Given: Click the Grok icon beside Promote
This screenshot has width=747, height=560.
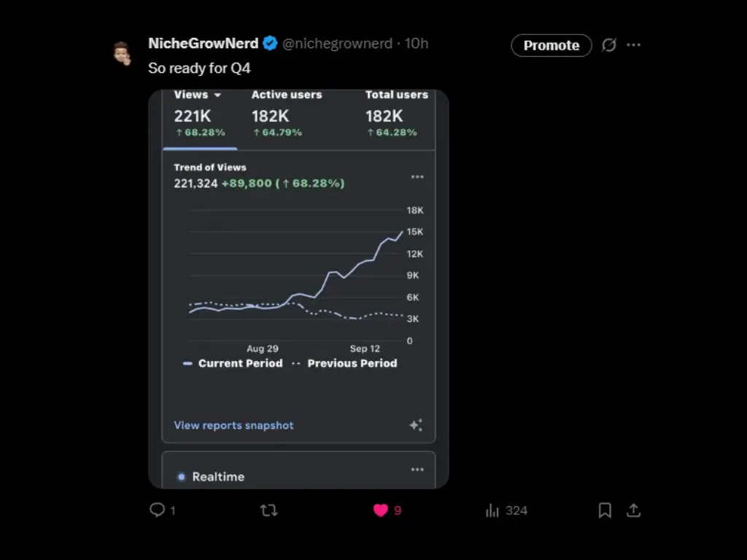Looking at the screenshot, I should [x=609, y=45].
